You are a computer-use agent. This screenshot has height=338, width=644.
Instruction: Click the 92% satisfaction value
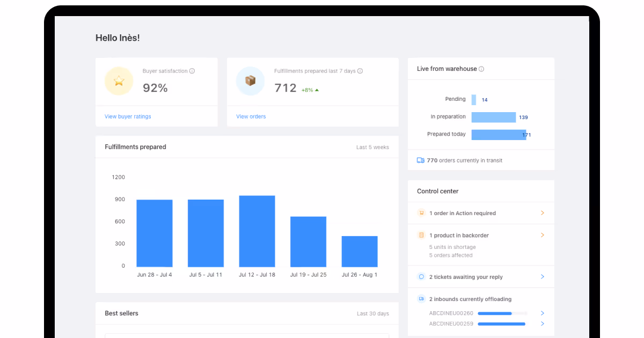point(155,88)
